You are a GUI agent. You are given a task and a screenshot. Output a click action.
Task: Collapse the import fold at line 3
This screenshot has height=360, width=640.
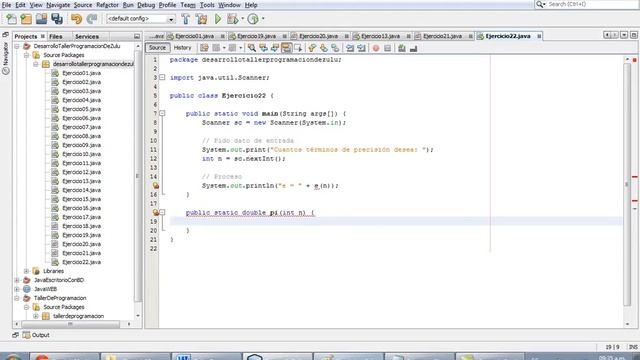(162, 78)
